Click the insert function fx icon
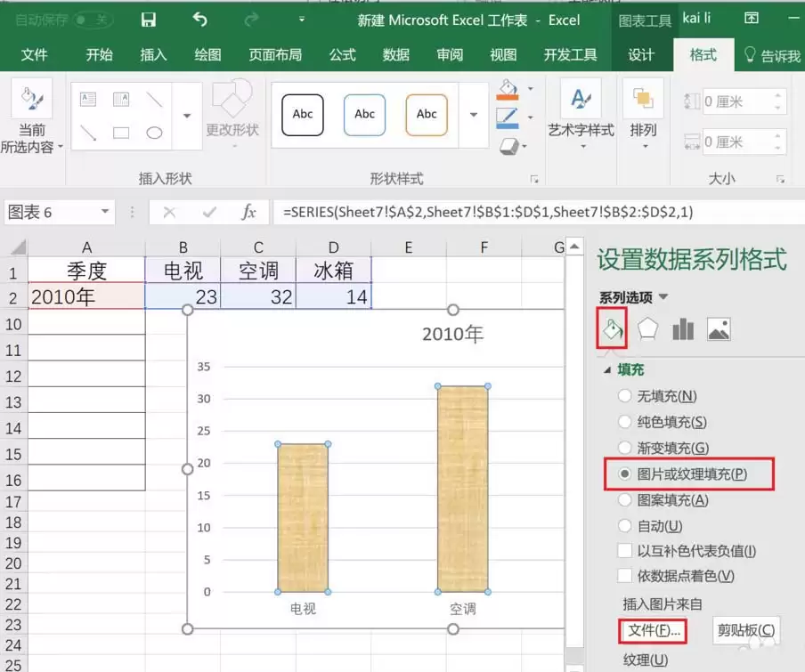The width and height of the screenshot is (805, 672). tap(248, 212)
